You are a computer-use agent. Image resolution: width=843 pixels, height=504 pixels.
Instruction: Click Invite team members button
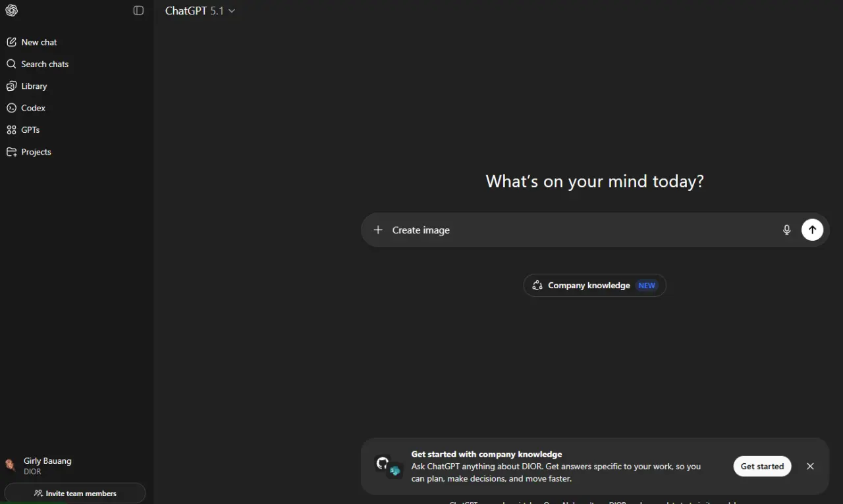75,493
